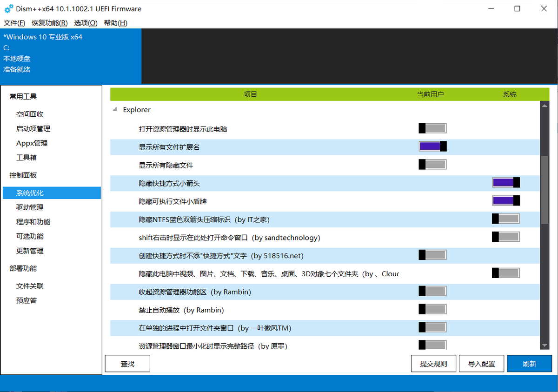The width and height of the screenshot is (558, 392).
Task: Open the 帮助(H) menu
Action: [116, 23]
